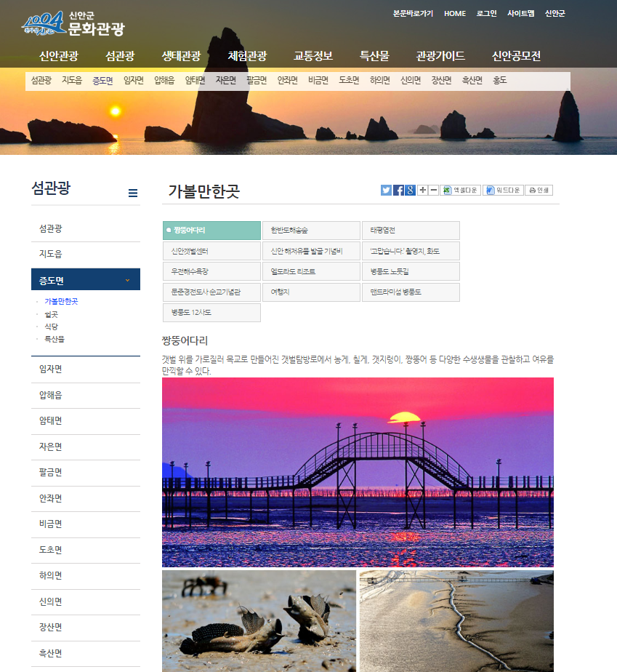This screenshot has width=617, height=672.
Task: Click the sunset bridge photo
Action: (358, 472)
